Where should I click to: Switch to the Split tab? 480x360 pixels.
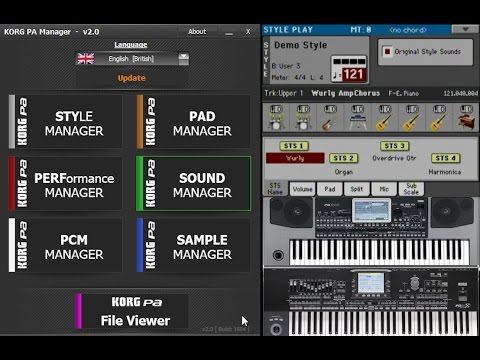click(x=357, y=189)
